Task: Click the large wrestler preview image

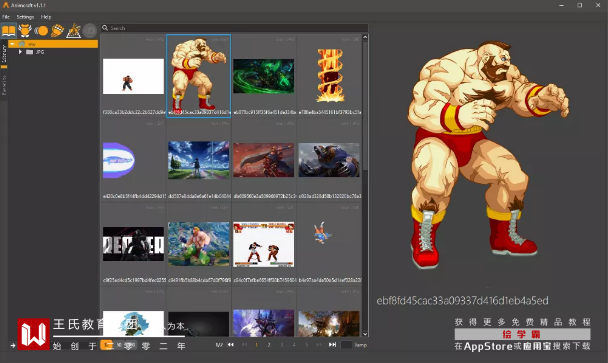Action: click(488, 155)
